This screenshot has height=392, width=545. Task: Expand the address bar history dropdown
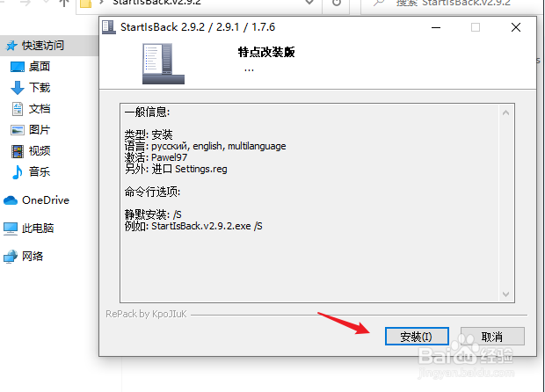tap(309, 3)
